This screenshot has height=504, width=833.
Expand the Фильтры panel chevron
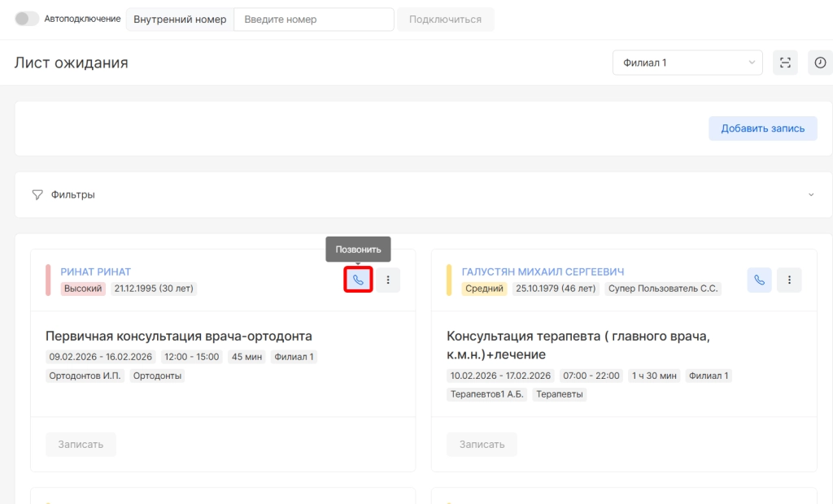[x=810, y=195]
